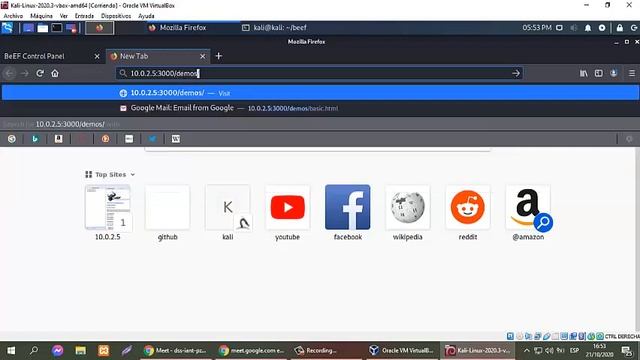Open the Dispositivos menu

[116, 16]
